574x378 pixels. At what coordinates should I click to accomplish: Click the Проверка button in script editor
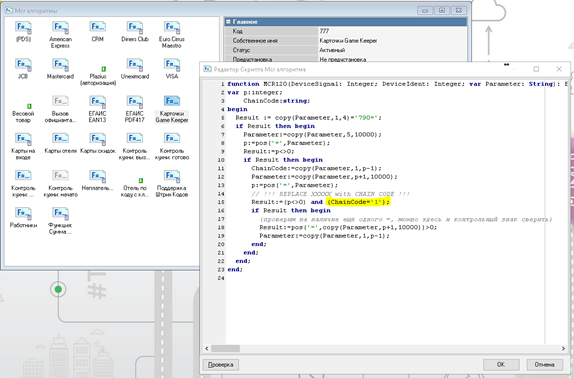click(x=221, y=364)
